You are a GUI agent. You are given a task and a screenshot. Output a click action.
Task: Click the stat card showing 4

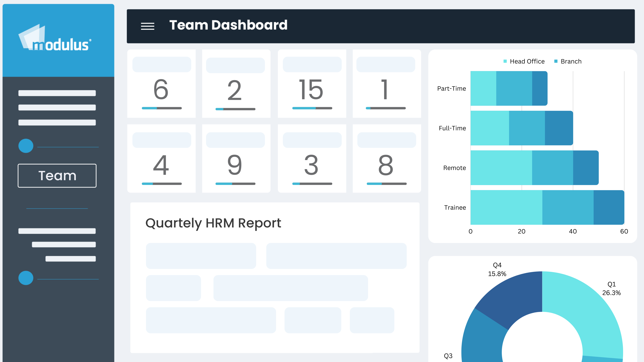pos(162,159)
